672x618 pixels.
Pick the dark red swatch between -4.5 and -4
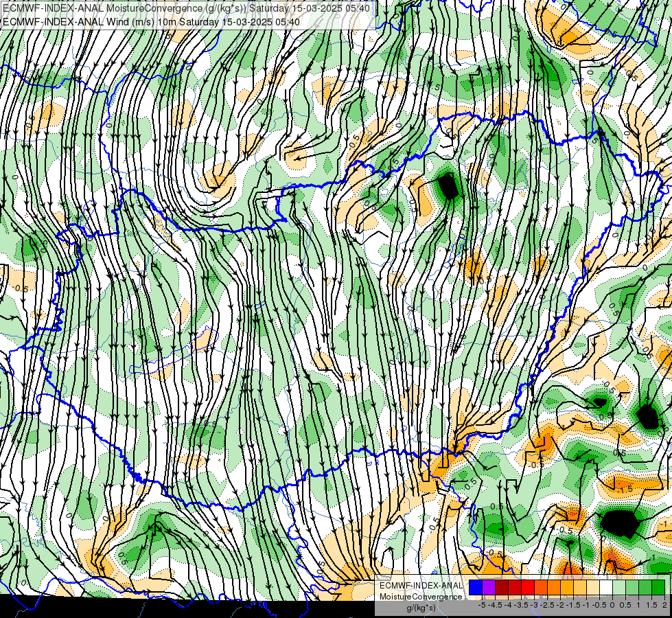click(x=502, y=587)
